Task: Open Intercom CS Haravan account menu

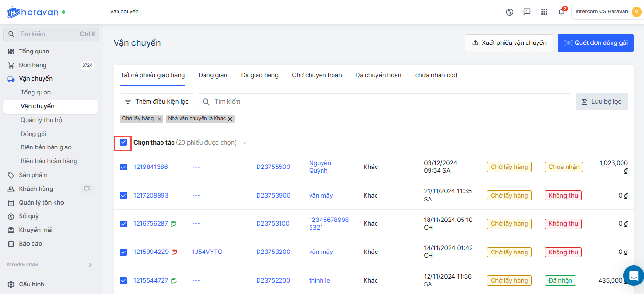Action: (607, 12)
